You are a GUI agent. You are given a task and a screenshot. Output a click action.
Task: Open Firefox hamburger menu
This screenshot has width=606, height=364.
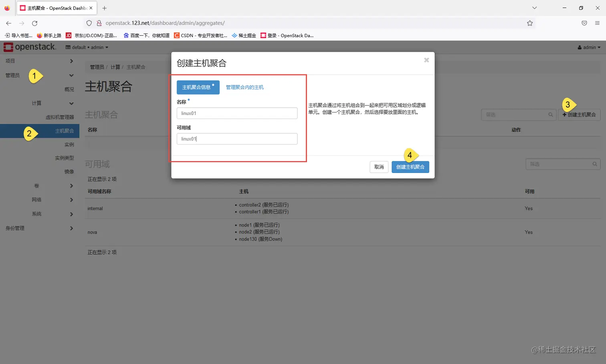pos(597,23)
